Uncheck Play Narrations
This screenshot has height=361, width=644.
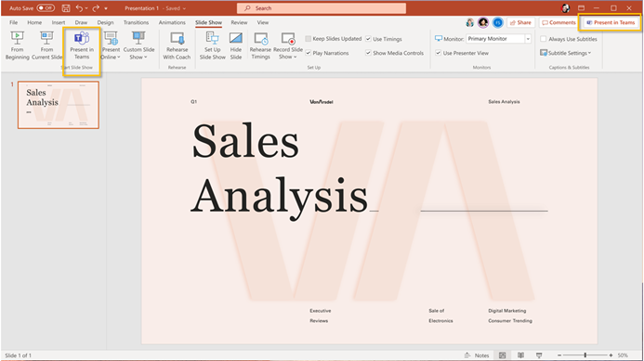[308, 53]
